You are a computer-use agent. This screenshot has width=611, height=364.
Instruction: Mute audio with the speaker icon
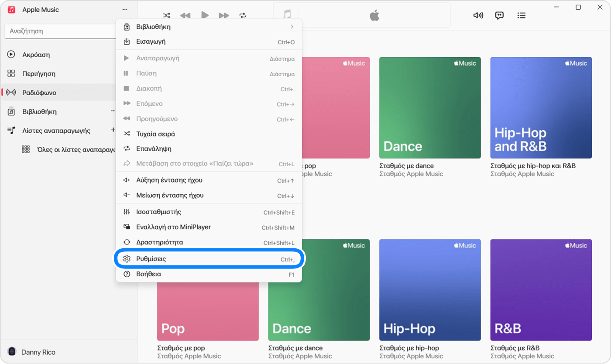pyautogui.click(x=478, y=15)
